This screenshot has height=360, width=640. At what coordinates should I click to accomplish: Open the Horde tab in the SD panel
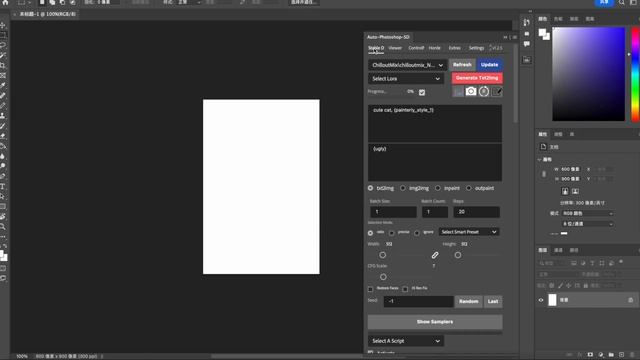pyautogui.click(x=435, y=48)
